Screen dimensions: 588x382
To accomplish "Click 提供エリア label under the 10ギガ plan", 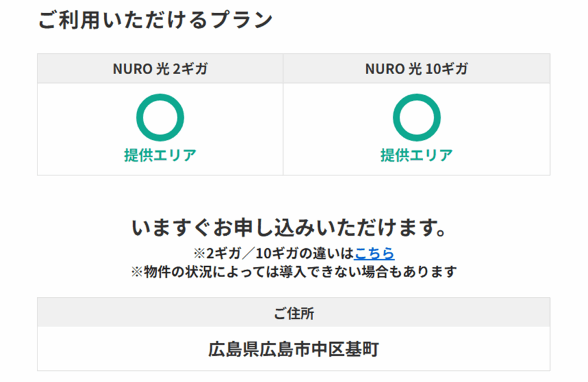I will [416, 155].
